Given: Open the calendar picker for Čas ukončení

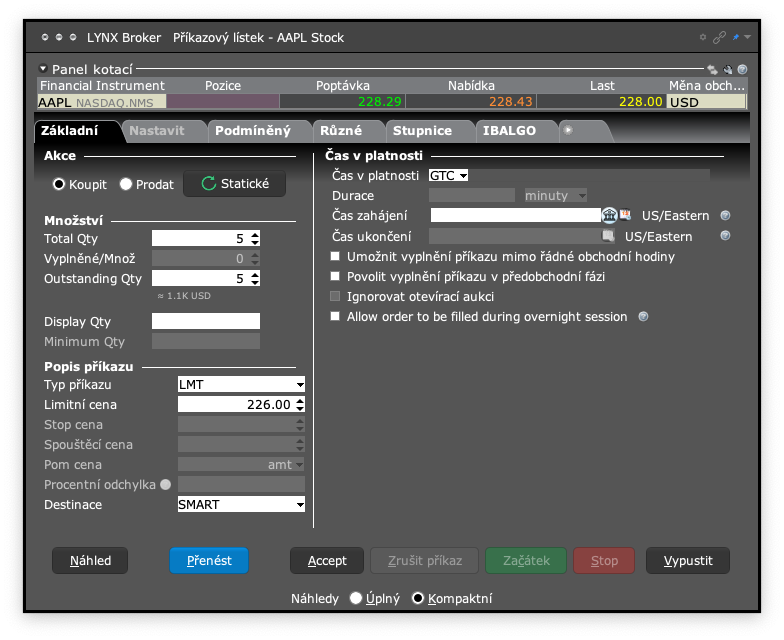Looking at the screenshot, I should point(608,236).
